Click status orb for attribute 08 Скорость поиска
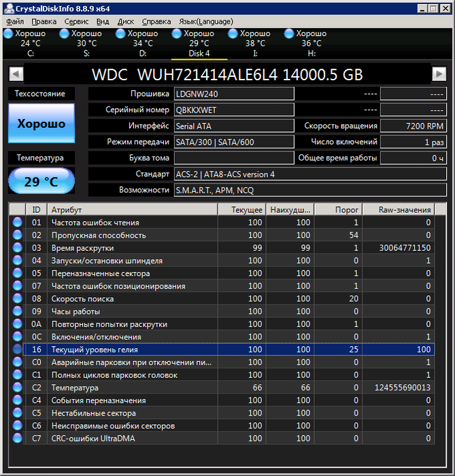Image resolution: width=455 pixels, height=476 pixels. click(x=17, y=299)
